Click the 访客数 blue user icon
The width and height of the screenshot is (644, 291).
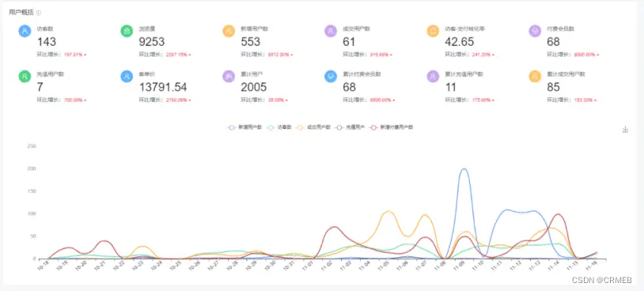tap(25, 31)
